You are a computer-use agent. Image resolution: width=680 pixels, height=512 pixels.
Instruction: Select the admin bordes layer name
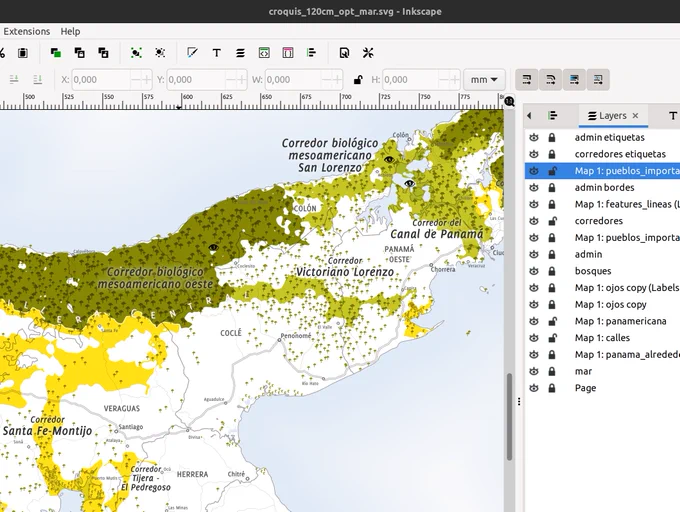pyautogui.click(x=604, y=188)
